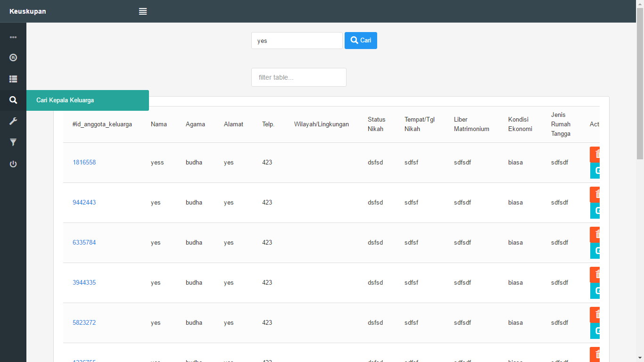The image size is (644, 362).
Task: Delete row 6335784 with the red trash button
Action: (x=595, y=234)
